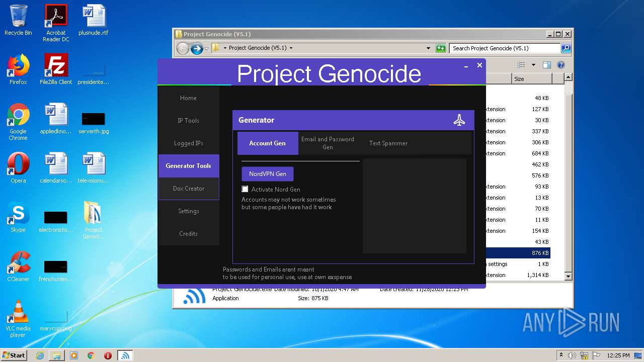The height and width of the screenshot is (362, 644).
Task: Click Search Project Genocide input field
Action: click(x=505, y=48)
